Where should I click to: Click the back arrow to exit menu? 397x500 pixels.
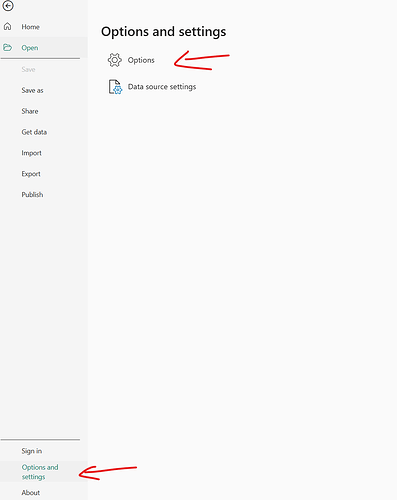pos(8,6)
